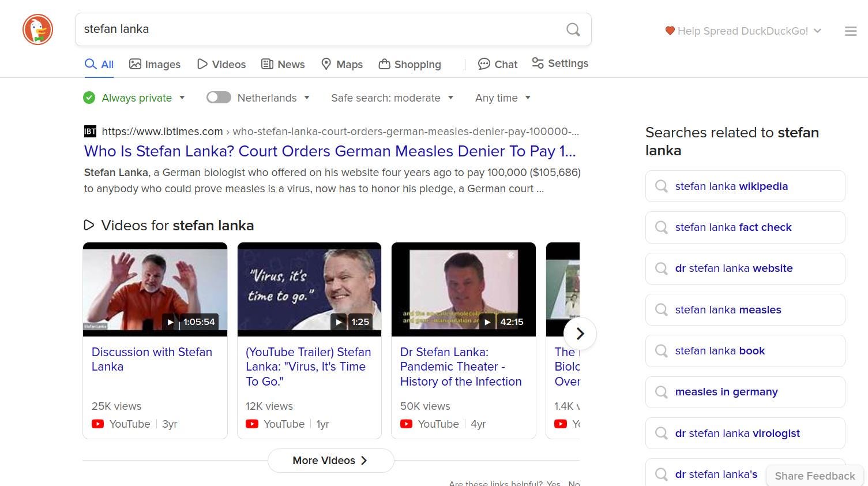Image resolution: width=868 pixels, height=486 pixels.
Task: Open the Safe search: moderate dropdown
Action: [x=392, y=98]
